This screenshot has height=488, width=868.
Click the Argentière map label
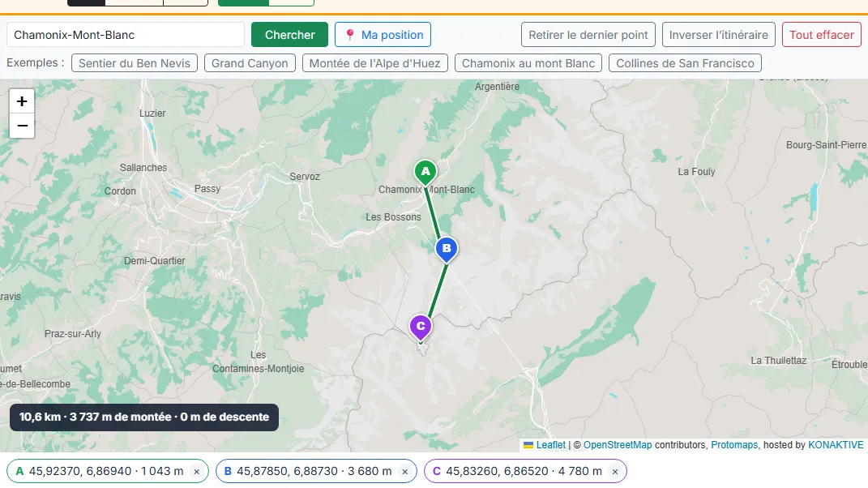(x=497, y=87)
